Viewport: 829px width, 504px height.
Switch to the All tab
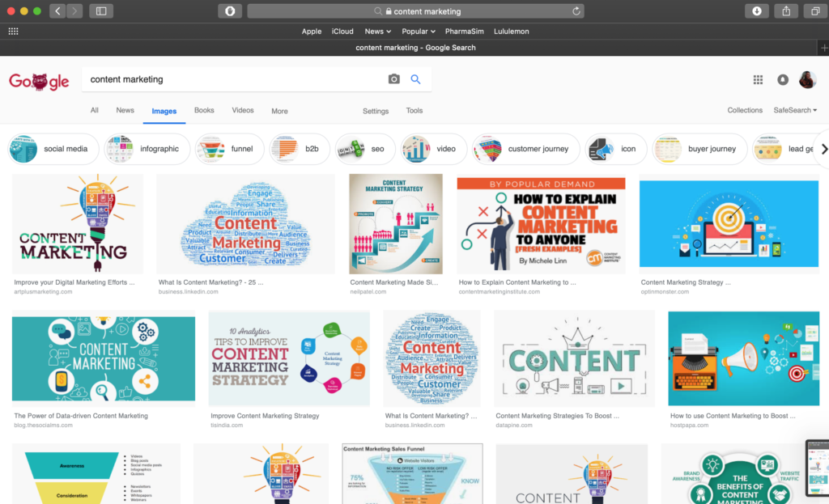(x=94, y=110)
